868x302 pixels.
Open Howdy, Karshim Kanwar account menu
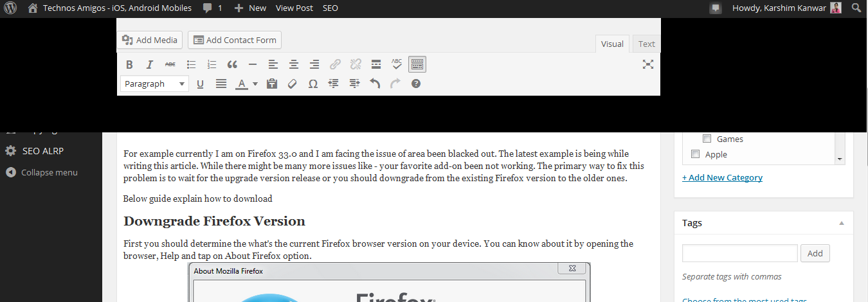(x=786, y=8)
